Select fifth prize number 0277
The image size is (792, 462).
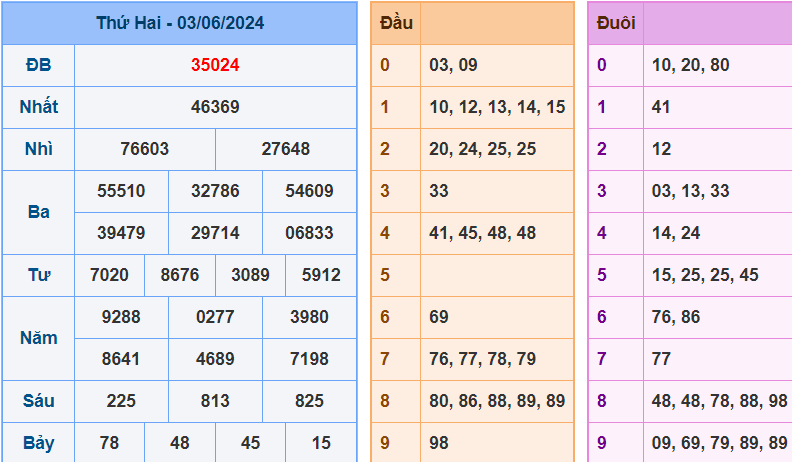pos(215,317)
